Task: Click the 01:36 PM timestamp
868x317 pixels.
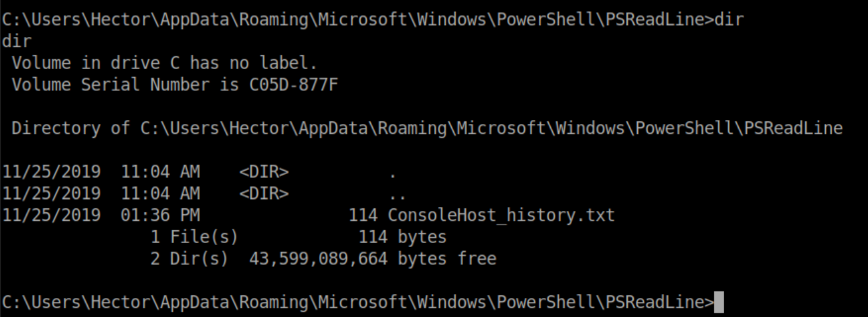Action: (160, 216)
